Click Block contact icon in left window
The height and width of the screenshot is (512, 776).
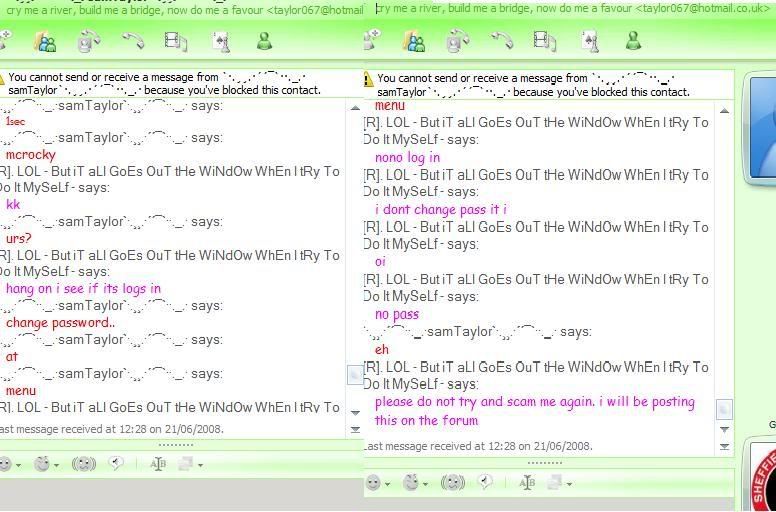tap(264, 42)
